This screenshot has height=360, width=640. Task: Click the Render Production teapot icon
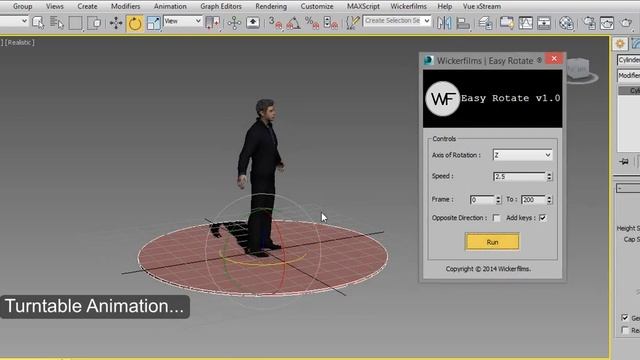coord(627,23)
